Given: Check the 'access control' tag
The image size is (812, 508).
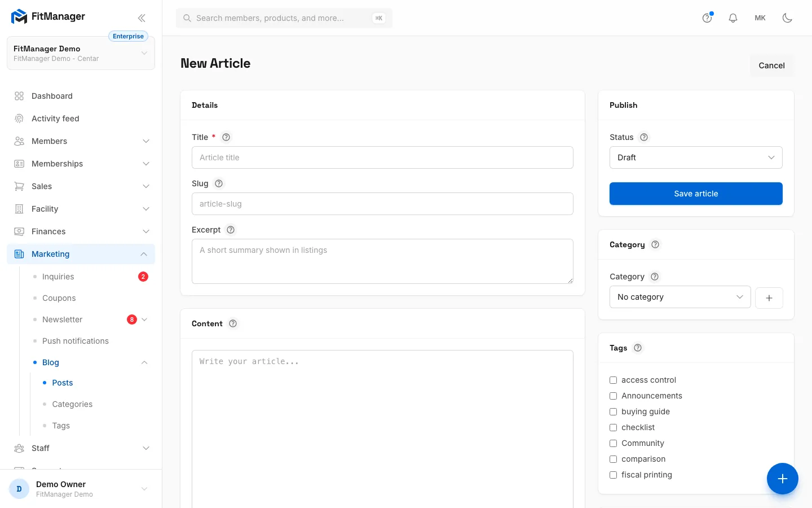Looking at the screenshot, I should [x=614, y=380].
